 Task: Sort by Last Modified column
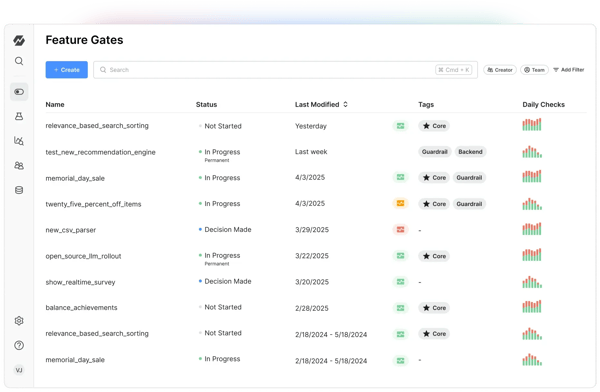(x=321, y=105)
